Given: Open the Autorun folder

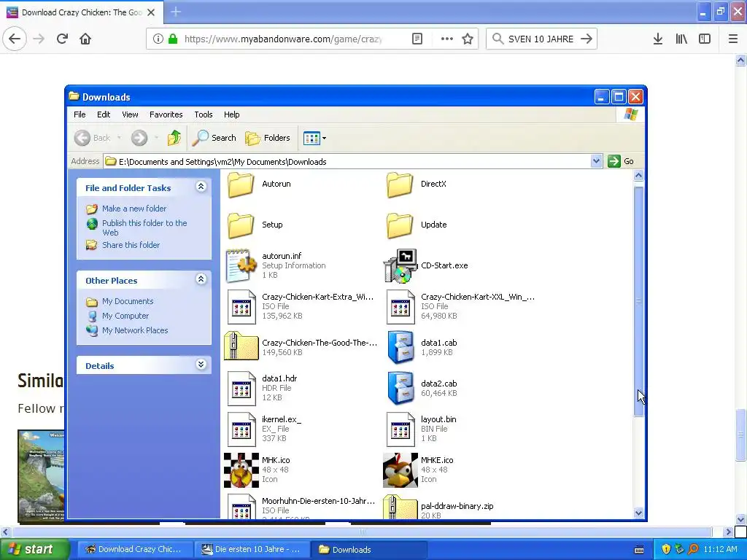Looking at the screenshot, I should pos(241,184).
